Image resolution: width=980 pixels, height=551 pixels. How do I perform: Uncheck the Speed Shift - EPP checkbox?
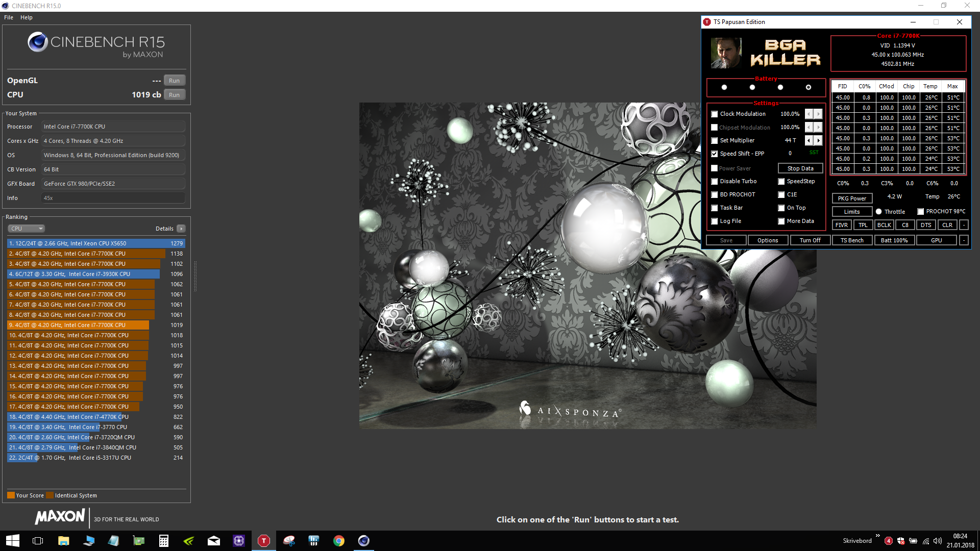715,154
